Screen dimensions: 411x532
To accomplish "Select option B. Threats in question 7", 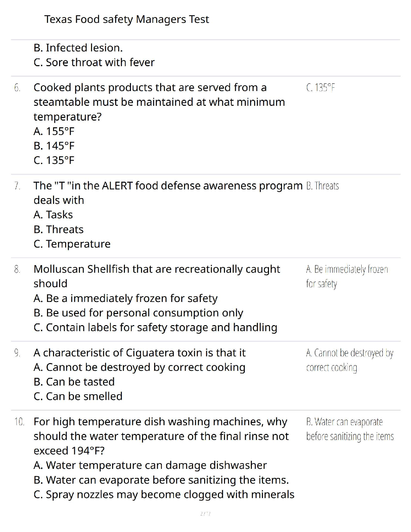I will (x=58, y=229).
